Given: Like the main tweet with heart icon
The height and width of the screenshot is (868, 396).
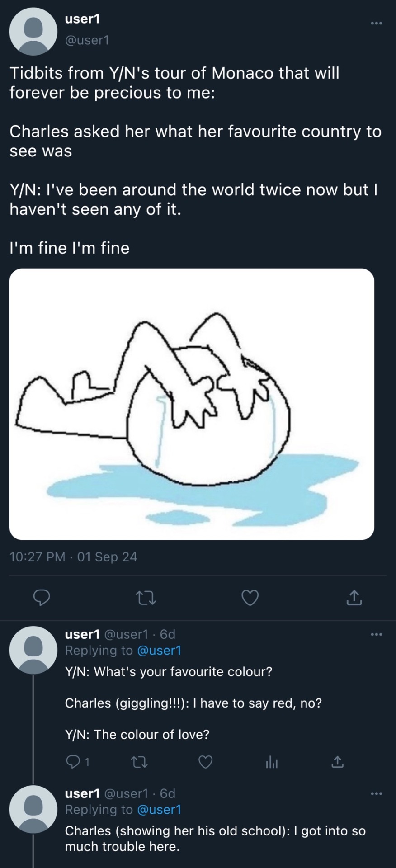Looking at the screenshot, I should tap(250, 598).
